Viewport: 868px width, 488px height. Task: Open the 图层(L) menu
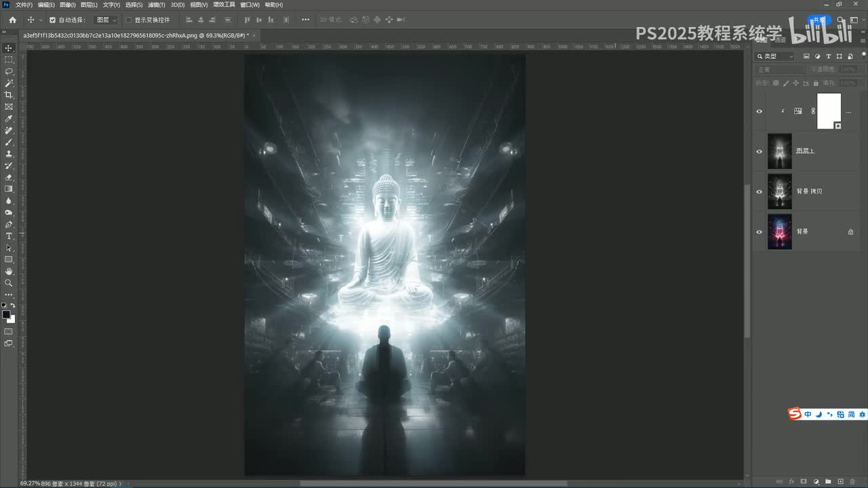89,5
